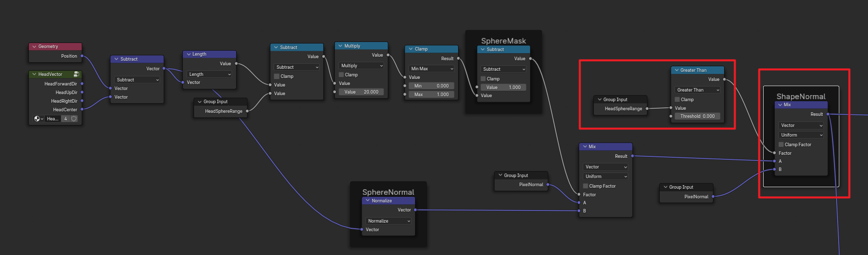Enable the Clamp checkbox in the Multiply node

342,75
